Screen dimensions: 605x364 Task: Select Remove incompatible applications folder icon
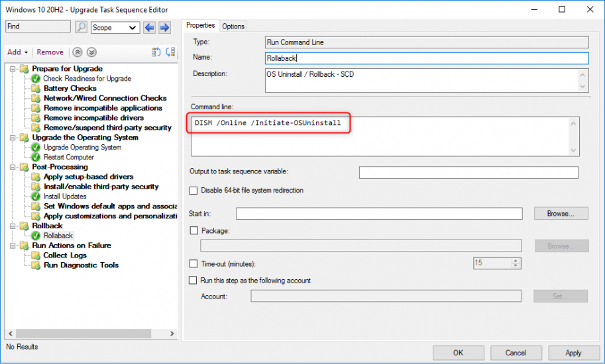(36, 109)
